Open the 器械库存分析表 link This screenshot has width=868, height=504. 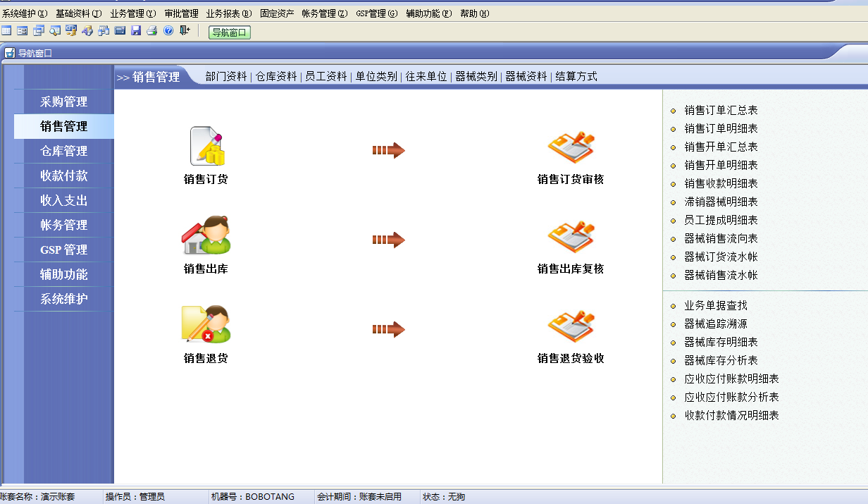[x=721, y=360]
